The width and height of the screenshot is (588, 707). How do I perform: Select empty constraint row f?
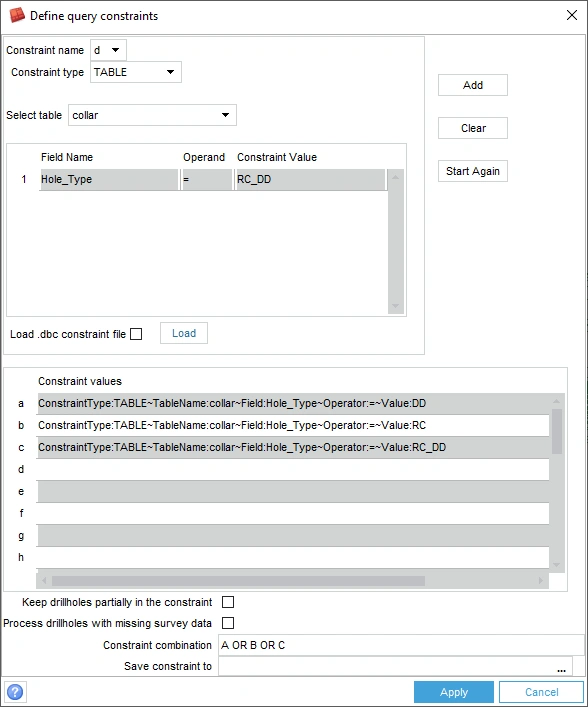pyautogui.click(x=293, y=514)
